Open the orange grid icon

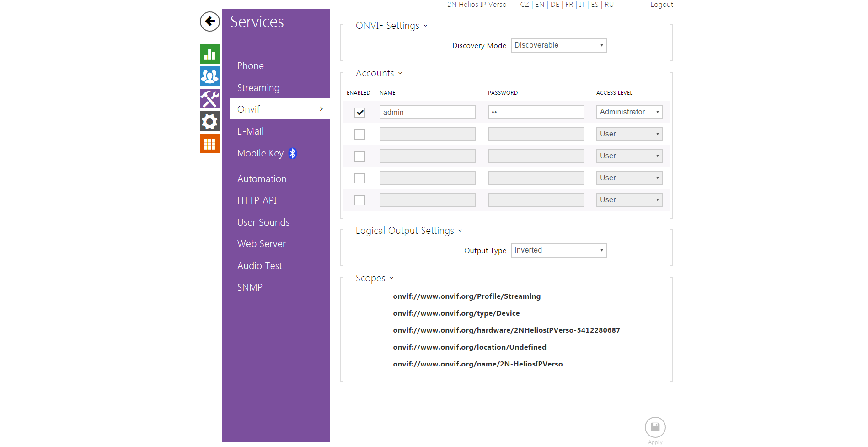209,144
